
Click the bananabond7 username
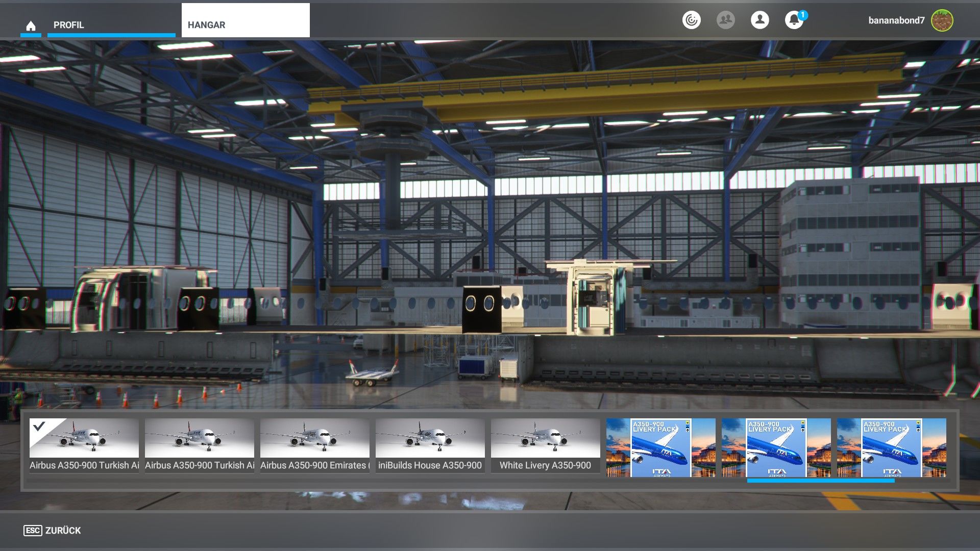(896, 20)
